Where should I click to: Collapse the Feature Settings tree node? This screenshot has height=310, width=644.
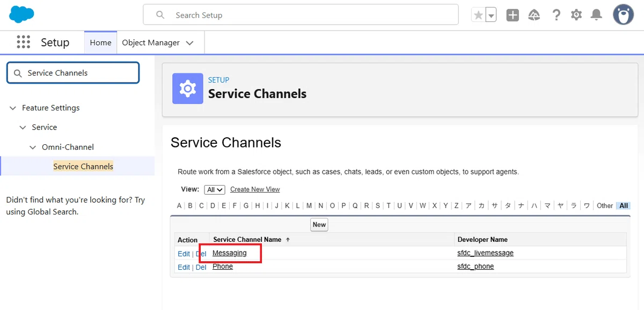click(x=13, y=108)
